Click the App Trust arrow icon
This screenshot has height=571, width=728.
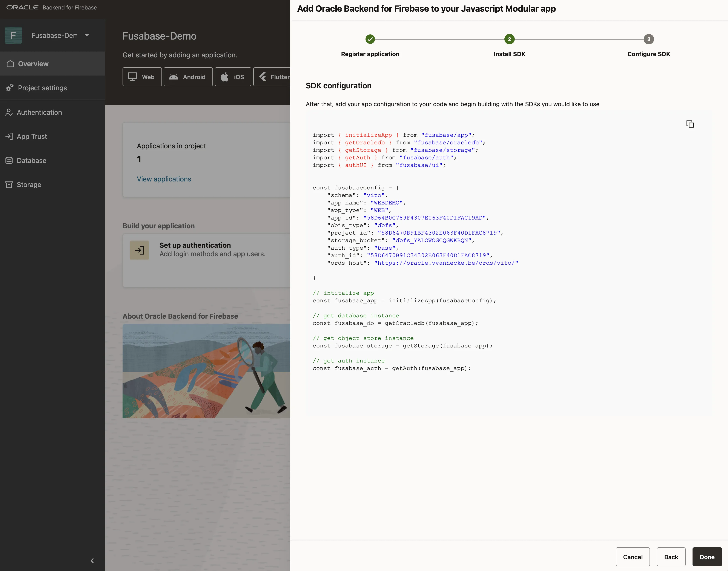9,136
